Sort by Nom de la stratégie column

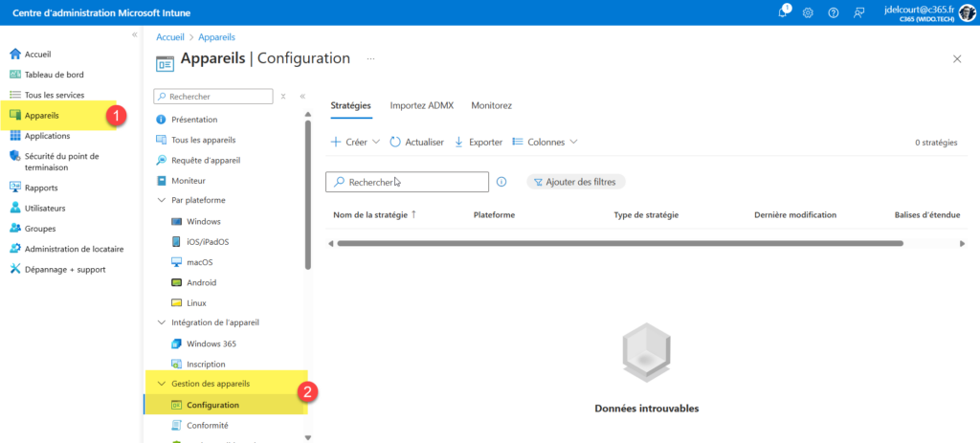(374, 215)
